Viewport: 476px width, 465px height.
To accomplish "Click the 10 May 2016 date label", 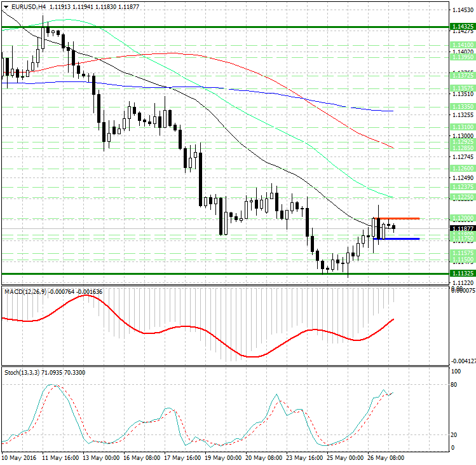I will 19,458.
